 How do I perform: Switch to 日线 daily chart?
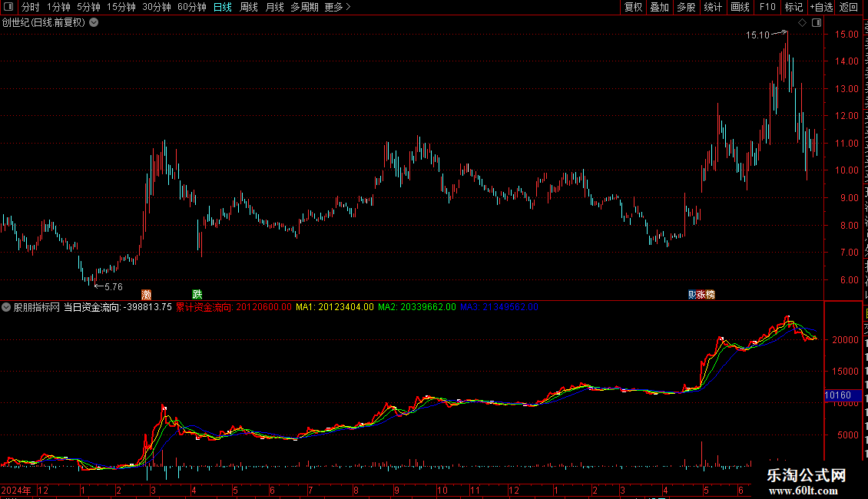[x=223, y=7]
